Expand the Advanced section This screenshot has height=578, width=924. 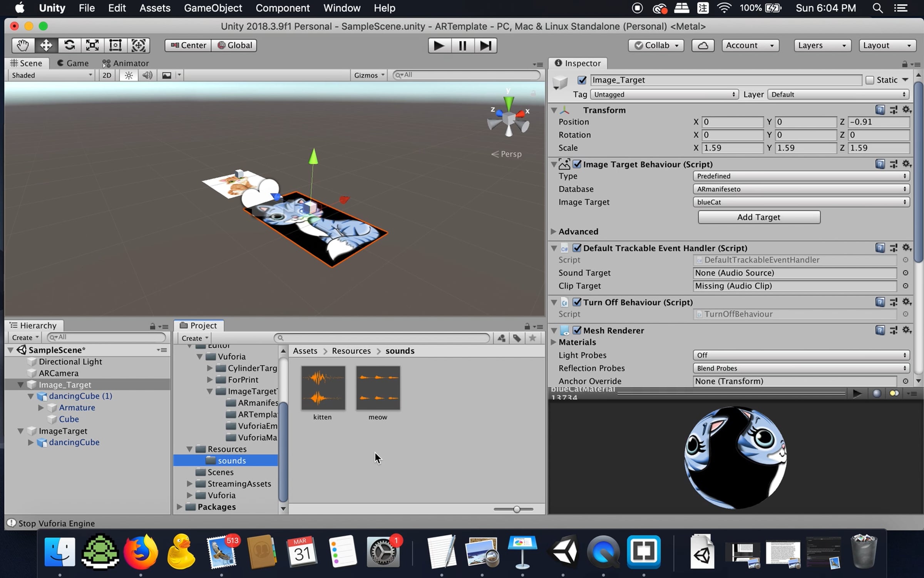click(x=554, y=232)
